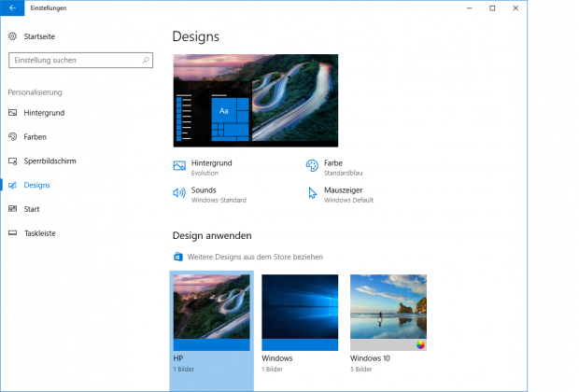This screenshot has height=392, width=579.
Task: Click the Sperrbildschirm sidebar icon
Action: click(12, 161)
